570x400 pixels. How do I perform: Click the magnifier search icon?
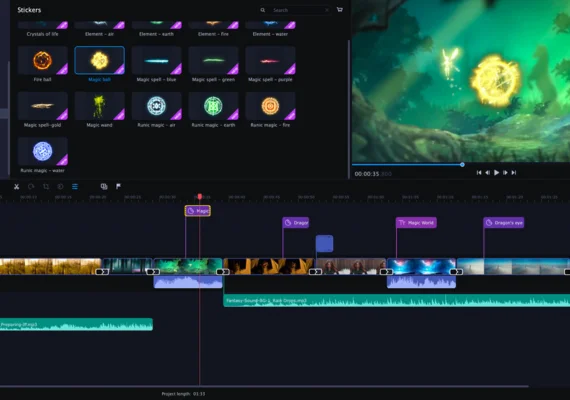click(262, 10)
